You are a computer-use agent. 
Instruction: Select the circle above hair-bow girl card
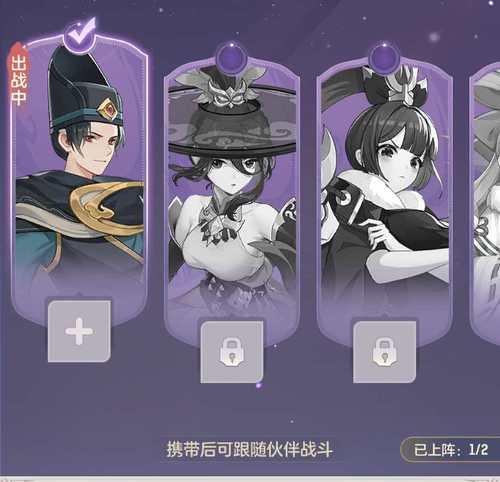click(384, 58)
